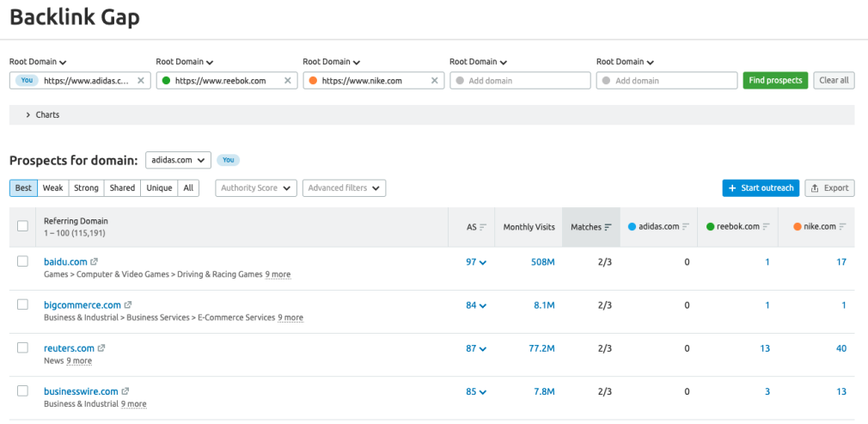Expand reuters.com authority score 87 chevron
Image resolution: width=868 pixels, height=424 pixels.
point(483,348)
